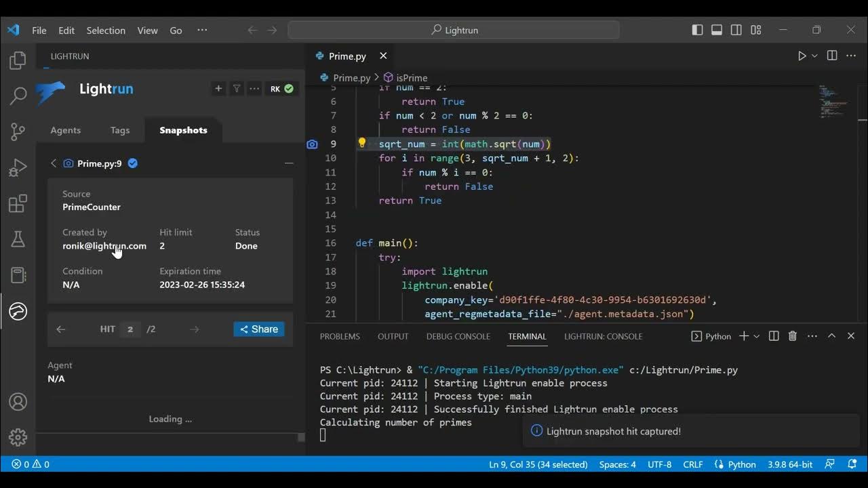Open the Go menu

click(176, 30)
